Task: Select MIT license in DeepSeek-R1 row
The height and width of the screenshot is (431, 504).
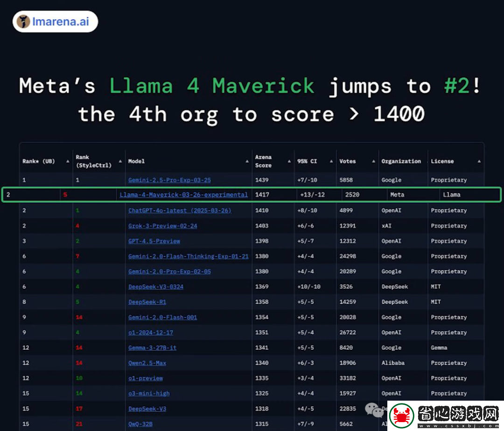Action: tap(436, 302)
